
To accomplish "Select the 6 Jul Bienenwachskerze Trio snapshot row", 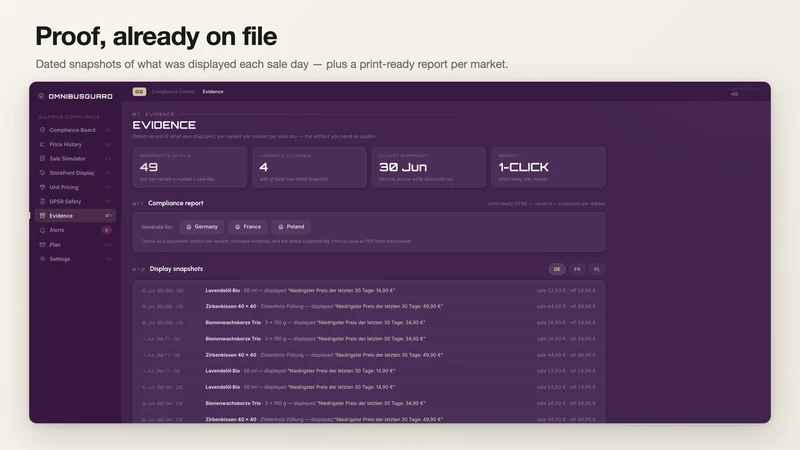I will 369,403.
